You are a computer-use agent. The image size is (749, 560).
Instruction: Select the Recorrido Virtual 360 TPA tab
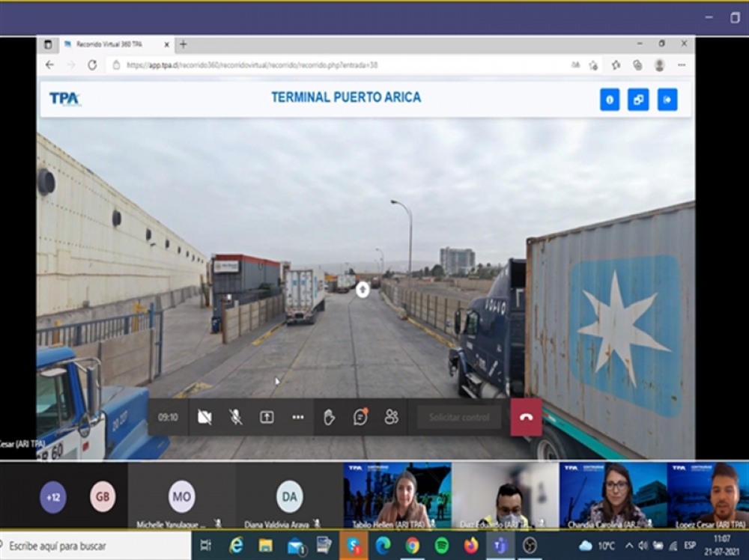(x=109, y=44)
